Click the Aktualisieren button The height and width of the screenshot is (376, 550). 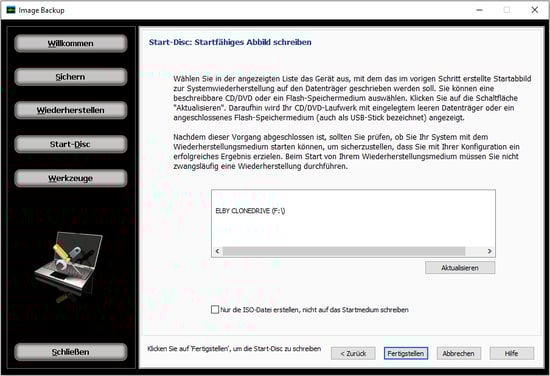[460, 268]
